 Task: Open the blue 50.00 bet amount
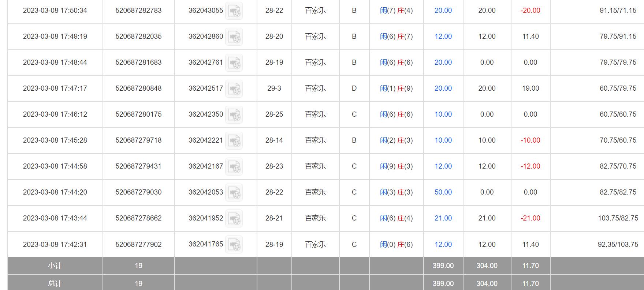[443, 192]
